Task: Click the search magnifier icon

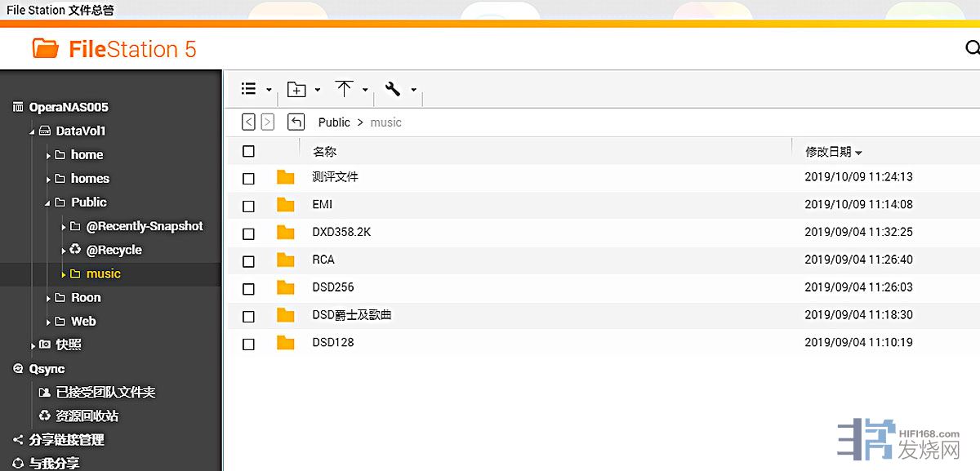Action: tap(972, 48)
